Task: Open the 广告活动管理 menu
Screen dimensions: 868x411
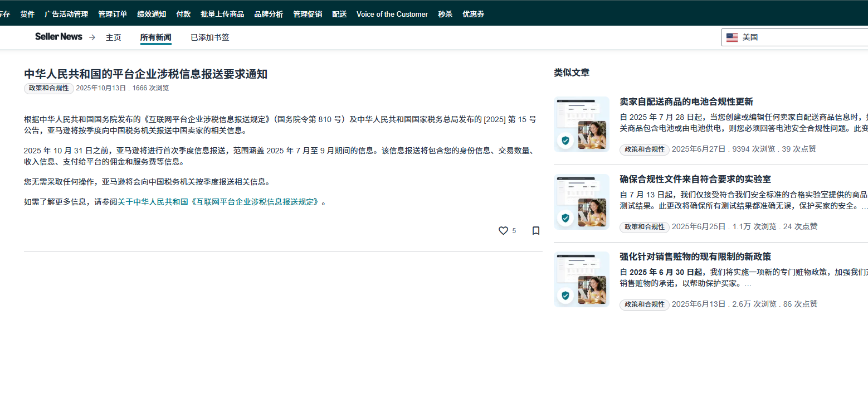Action: pyautogui.click(x=66, y=14)
